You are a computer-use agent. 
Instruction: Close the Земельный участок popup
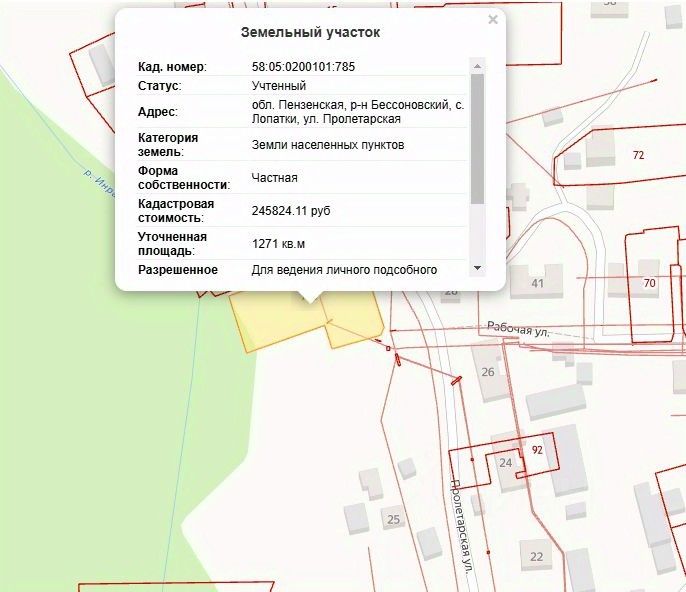493,20
